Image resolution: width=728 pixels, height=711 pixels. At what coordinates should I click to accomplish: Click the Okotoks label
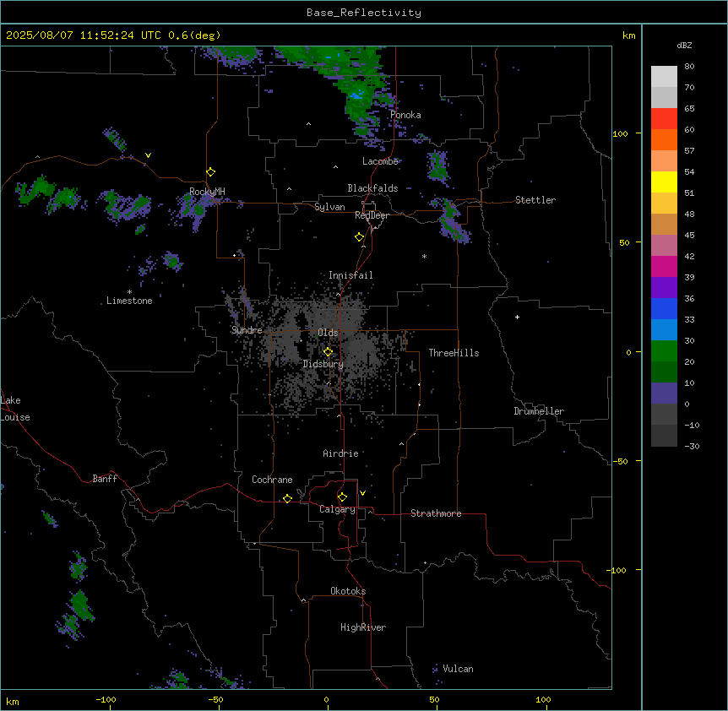pyautogui.click(x=348, y=591)
